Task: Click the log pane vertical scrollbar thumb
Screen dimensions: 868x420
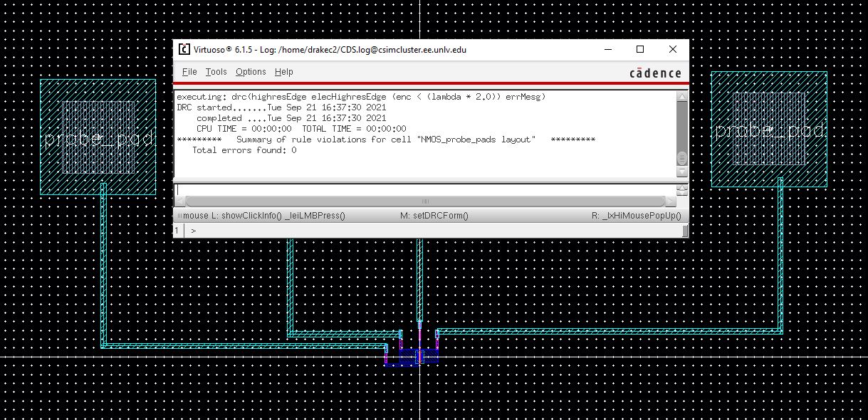Action: (x=681, y=158)
